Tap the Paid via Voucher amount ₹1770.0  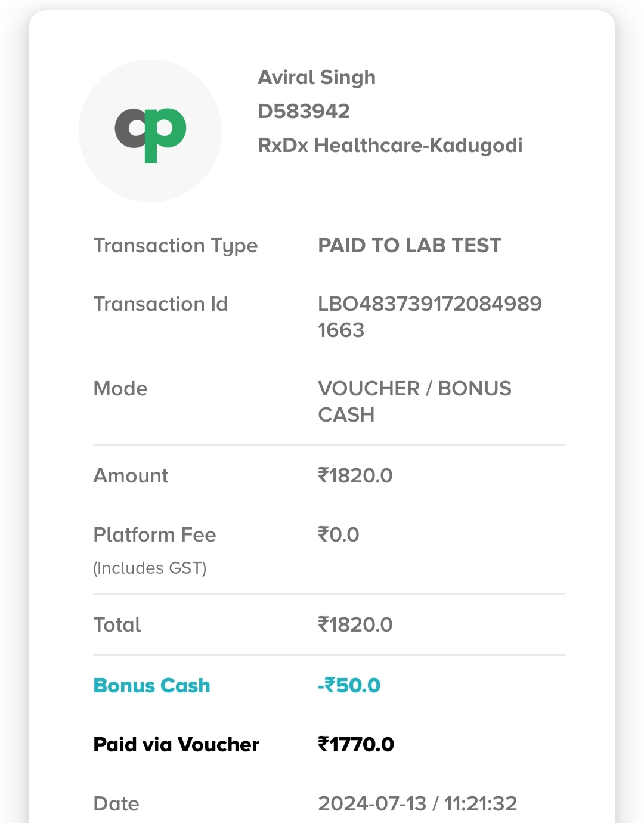[355, 744]
